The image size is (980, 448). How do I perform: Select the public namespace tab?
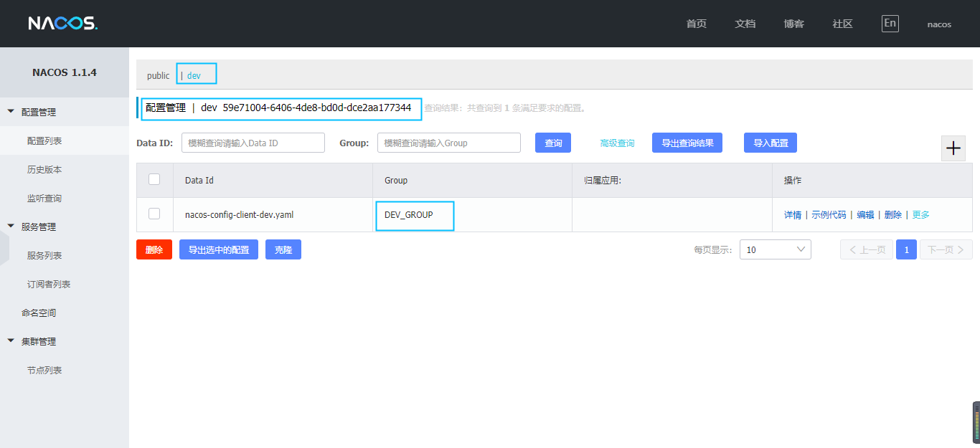point(158,75)
